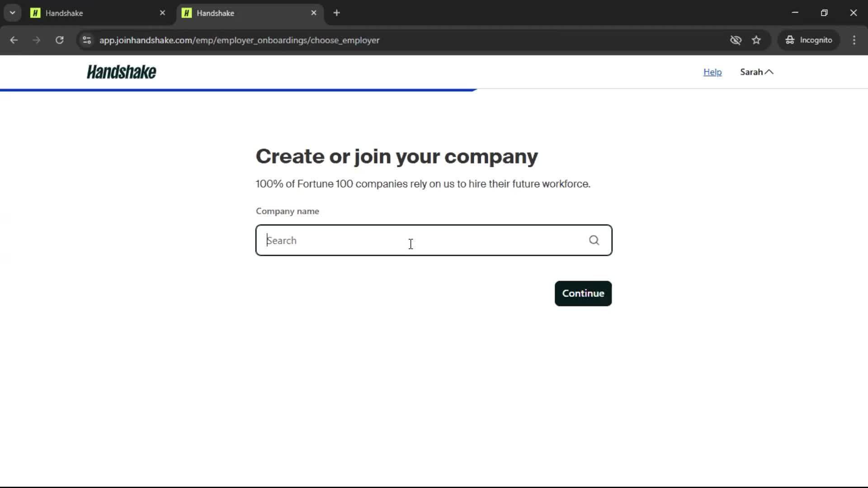Open the tab search dropdown

pos(13,13)
